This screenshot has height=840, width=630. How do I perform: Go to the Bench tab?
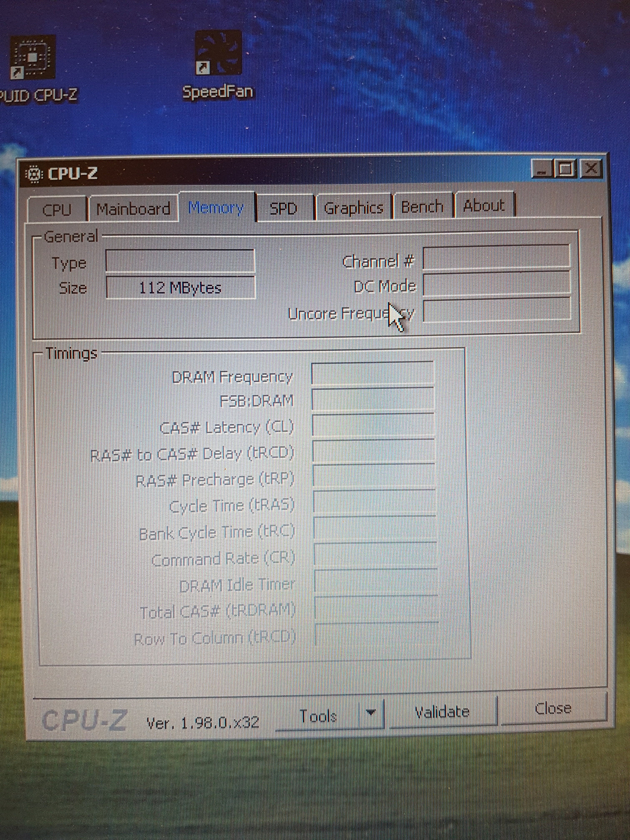pos(422,207)
